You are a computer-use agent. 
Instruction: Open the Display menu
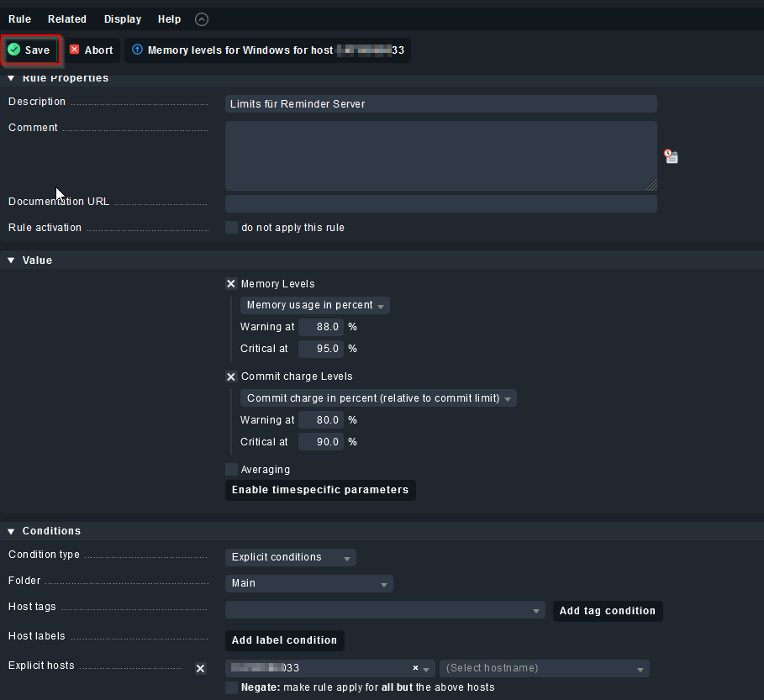[123, 19]
